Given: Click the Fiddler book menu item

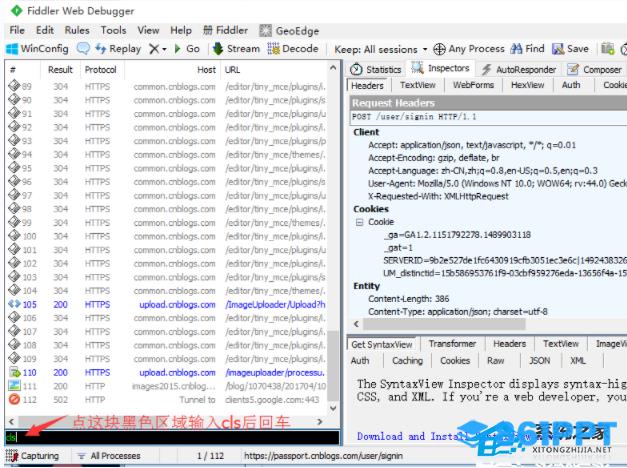Looking at the screenshot, I should point(226,30).
